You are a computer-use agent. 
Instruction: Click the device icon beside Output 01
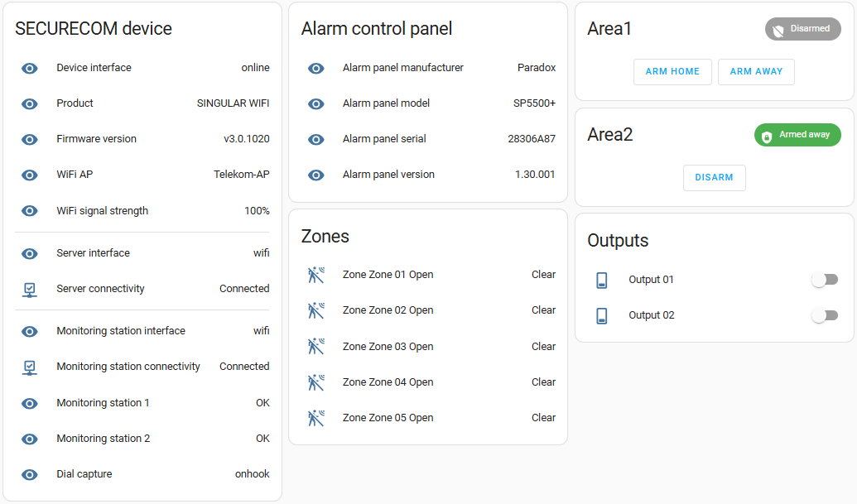[602, 280]
